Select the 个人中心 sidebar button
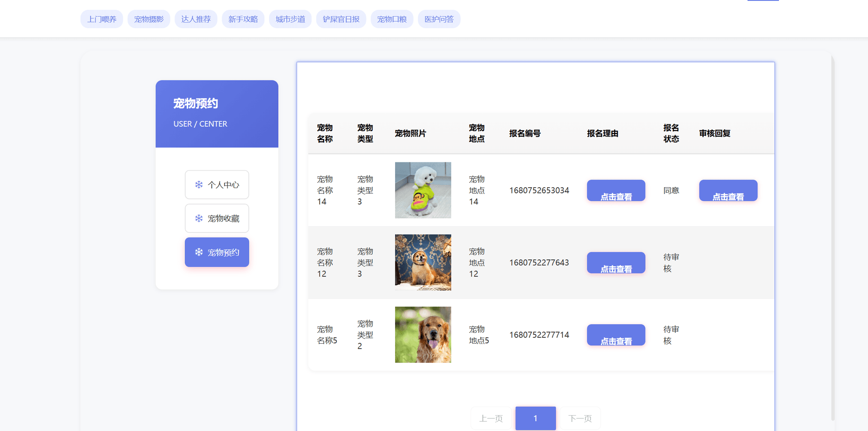The width and height of the screenshot is (868, 431). tap(217, 185)
